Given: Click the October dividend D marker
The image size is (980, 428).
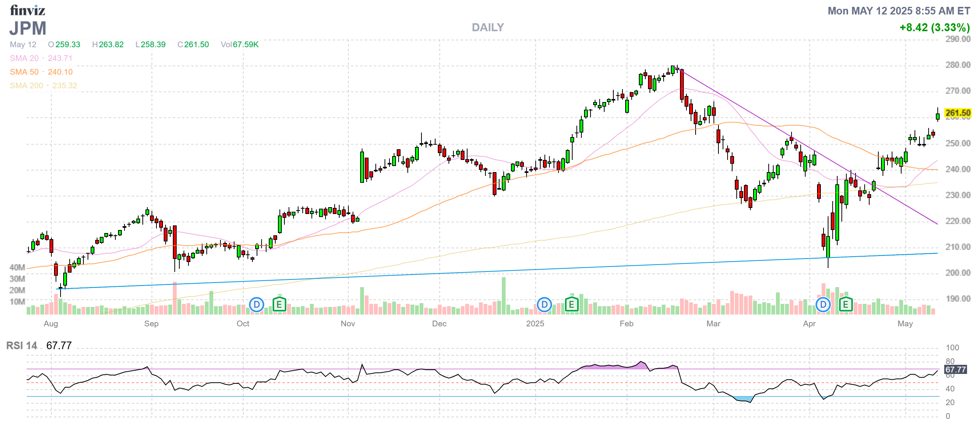Looking at the screenshot, I should [x=256, y=305].
